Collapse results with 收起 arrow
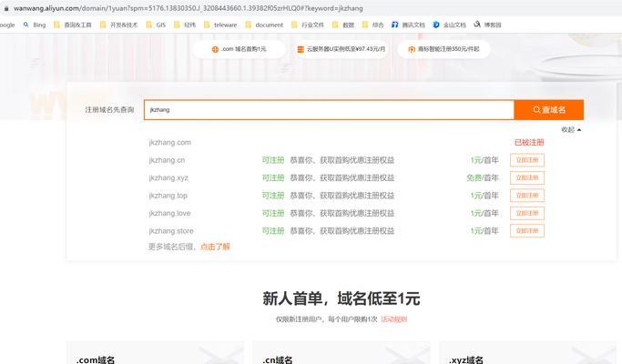 [x=571, y=129]
